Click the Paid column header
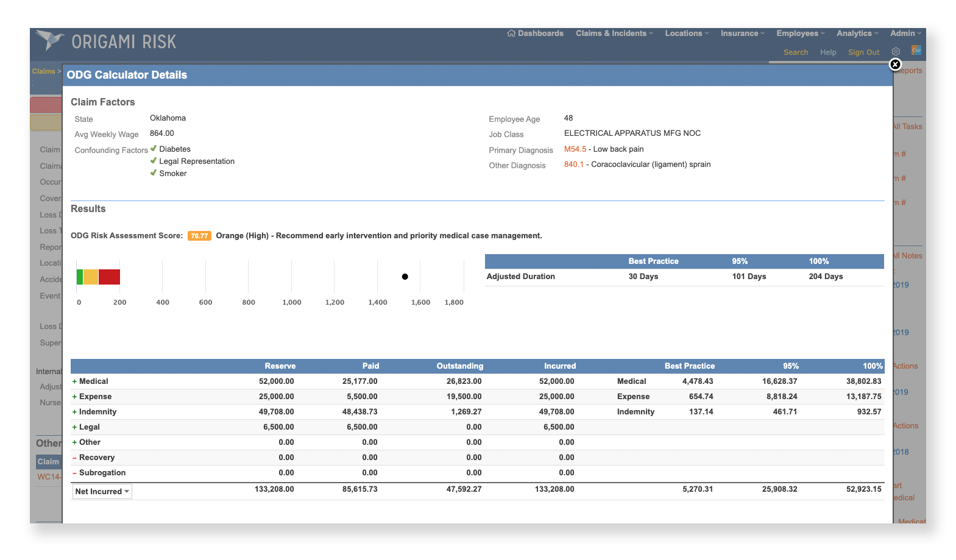This screenshot has height=560, width=956. (x=370, y=366)
